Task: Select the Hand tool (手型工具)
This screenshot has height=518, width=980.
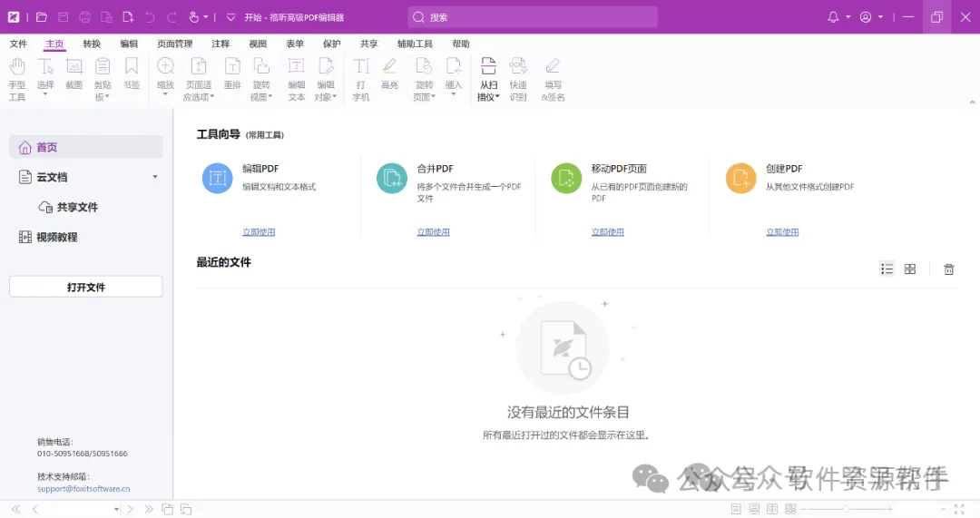Action: (x=17, y=79)
